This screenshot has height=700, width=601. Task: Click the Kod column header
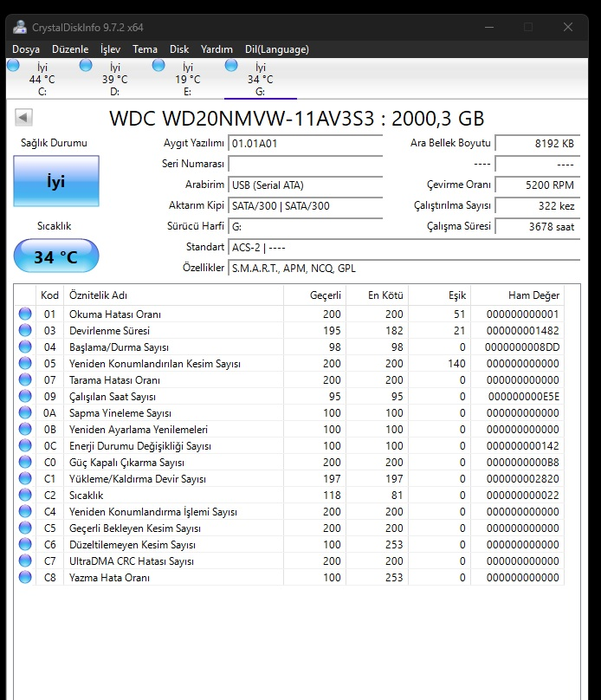(x=49, y=295)
